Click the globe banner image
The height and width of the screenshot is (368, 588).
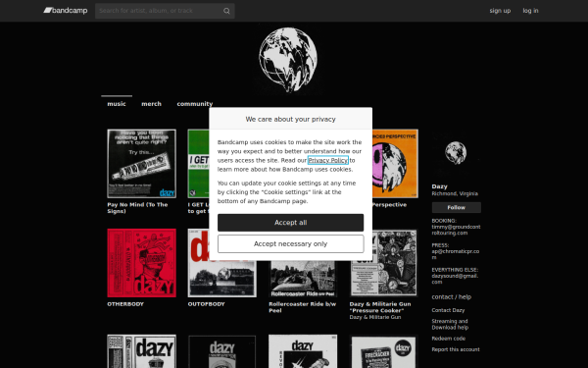pos(288,59)
